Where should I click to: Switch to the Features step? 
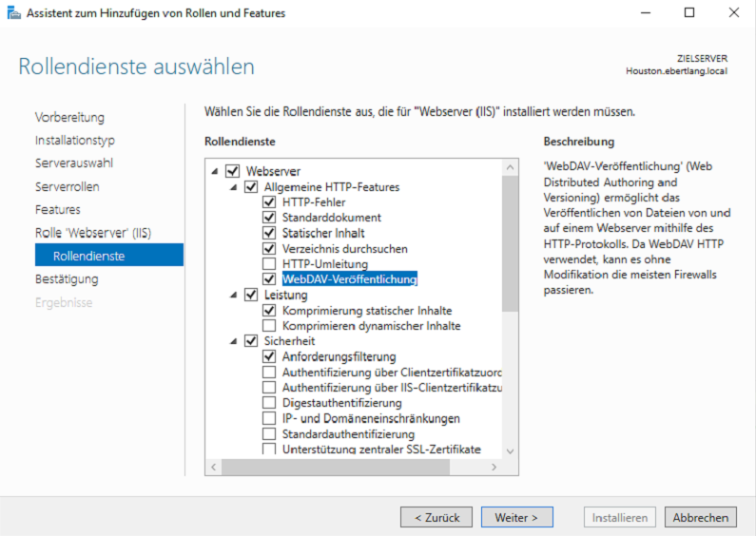point(58,210)
